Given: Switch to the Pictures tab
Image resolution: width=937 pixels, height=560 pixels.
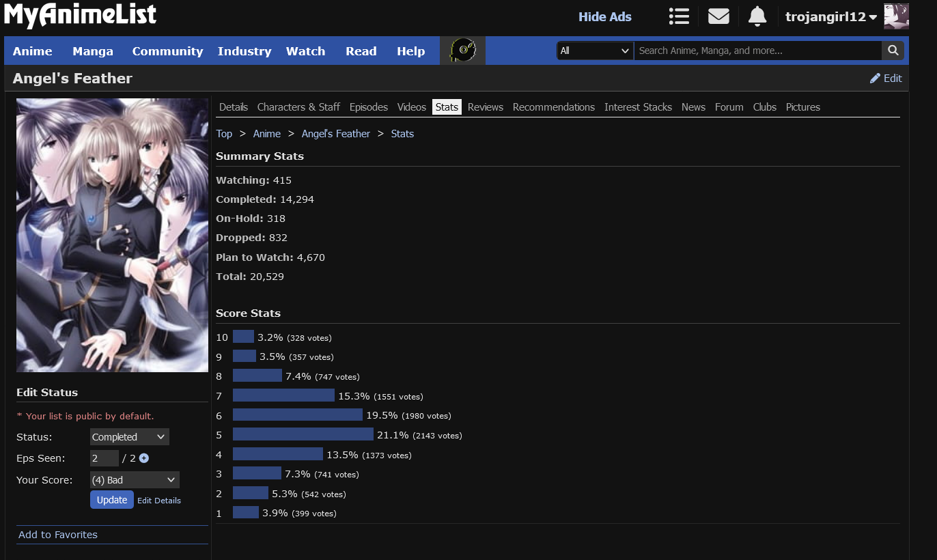Looking at the screenshot, I should click(803, 107).
